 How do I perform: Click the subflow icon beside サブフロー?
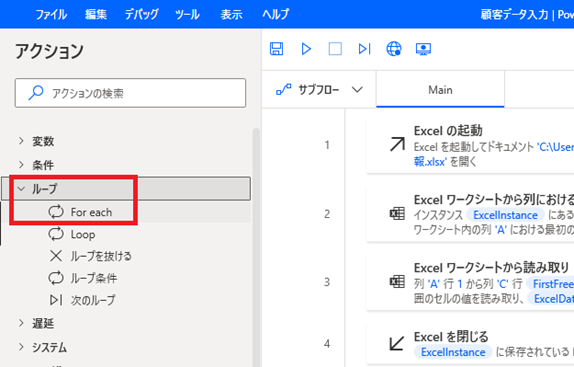[x=284, y=90]
